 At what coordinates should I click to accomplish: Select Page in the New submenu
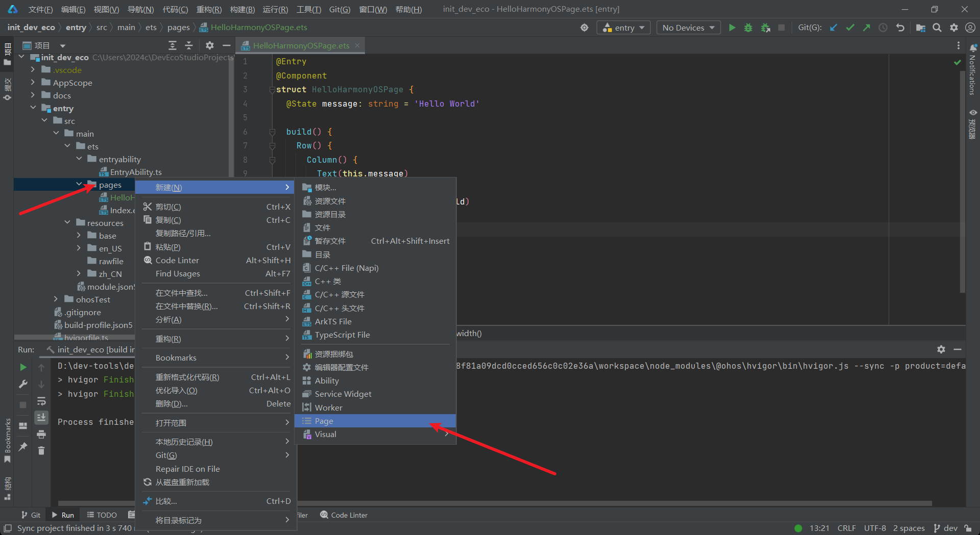(x=375, y=421)
